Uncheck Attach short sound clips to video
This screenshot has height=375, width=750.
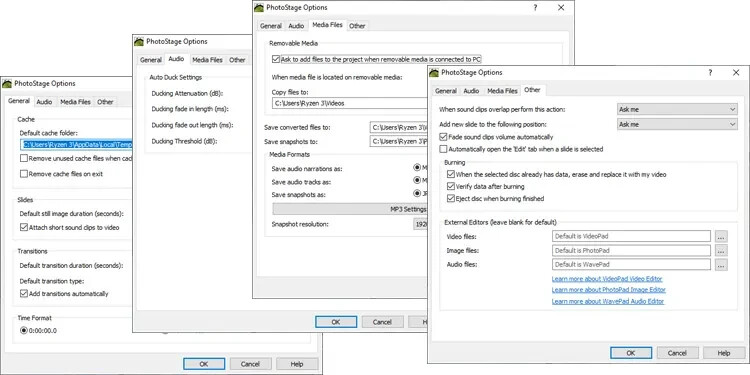(24, 228)
